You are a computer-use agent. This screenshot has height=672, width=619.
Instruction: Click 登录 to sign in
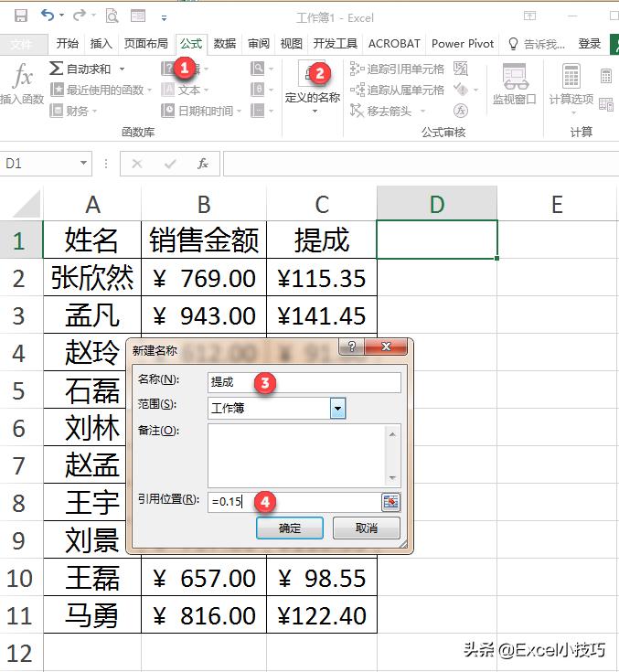pos(590,44)
